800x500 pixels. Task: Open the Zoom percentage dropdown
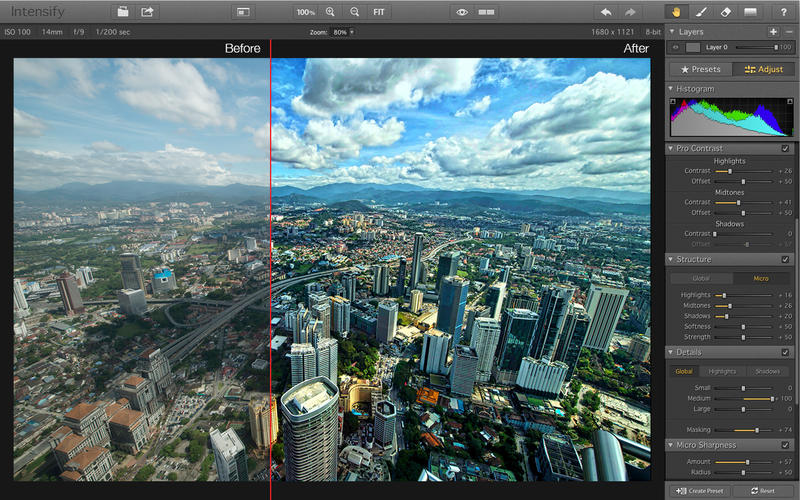pyautogui.click(x=344, y=33)
